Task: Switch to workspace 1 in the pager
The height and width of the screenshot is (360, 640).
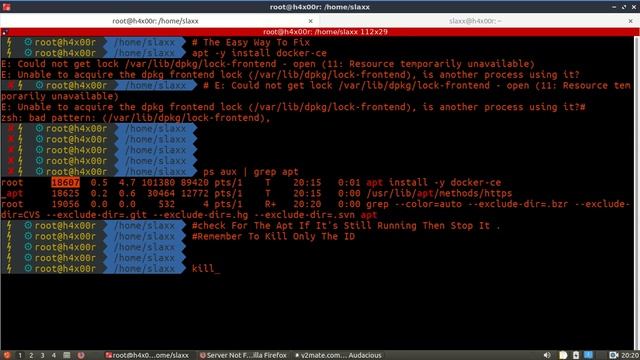Action: click(x=20, y=355)
